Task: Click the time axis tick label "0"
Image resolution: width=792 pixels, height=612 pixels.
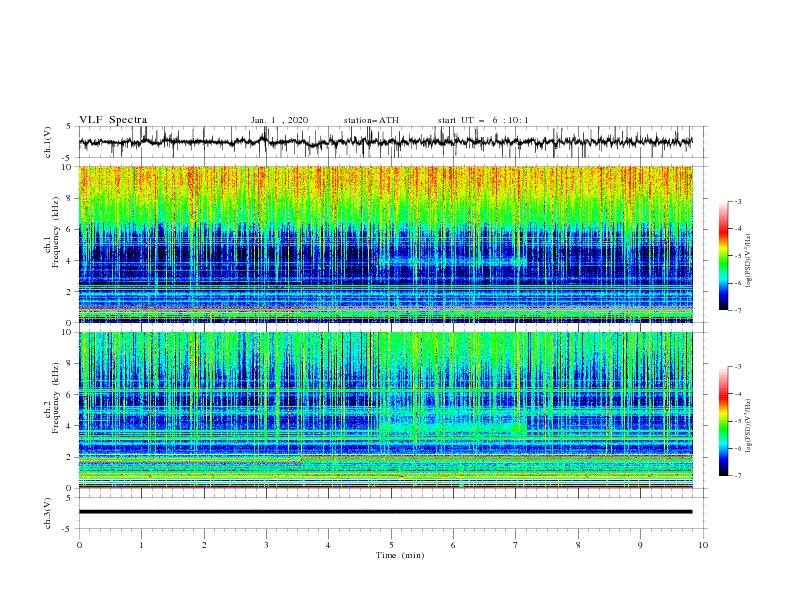Action: pos(79,545)
